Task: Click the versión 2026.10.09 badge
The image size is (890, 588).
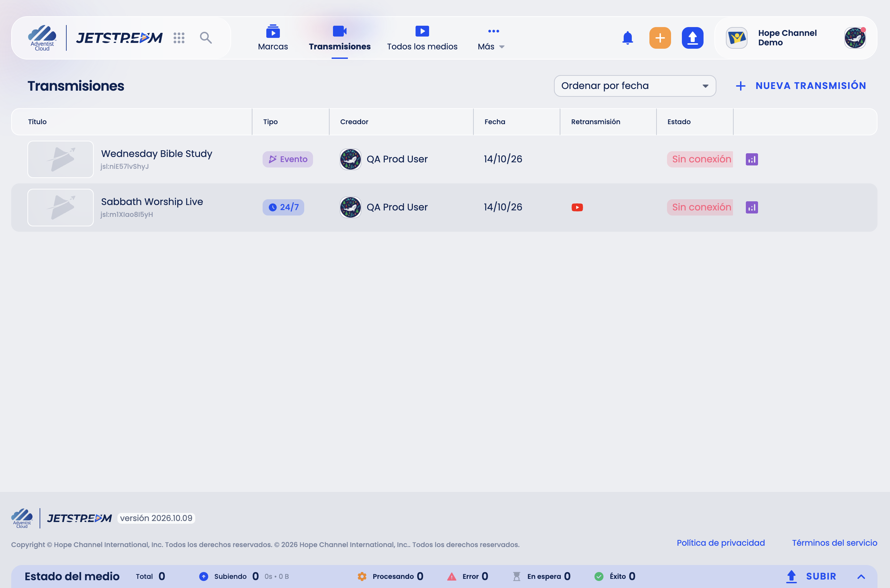Action: coord(156,518)
